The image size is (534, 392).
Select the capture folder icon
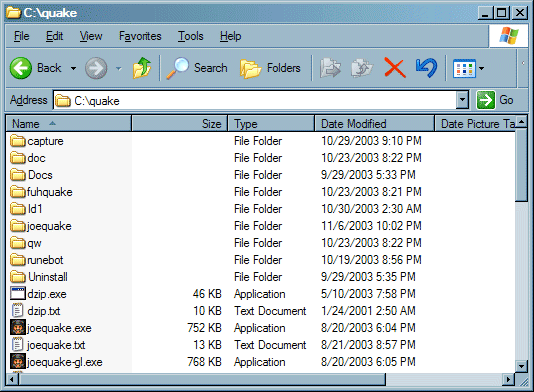(18, 141)
